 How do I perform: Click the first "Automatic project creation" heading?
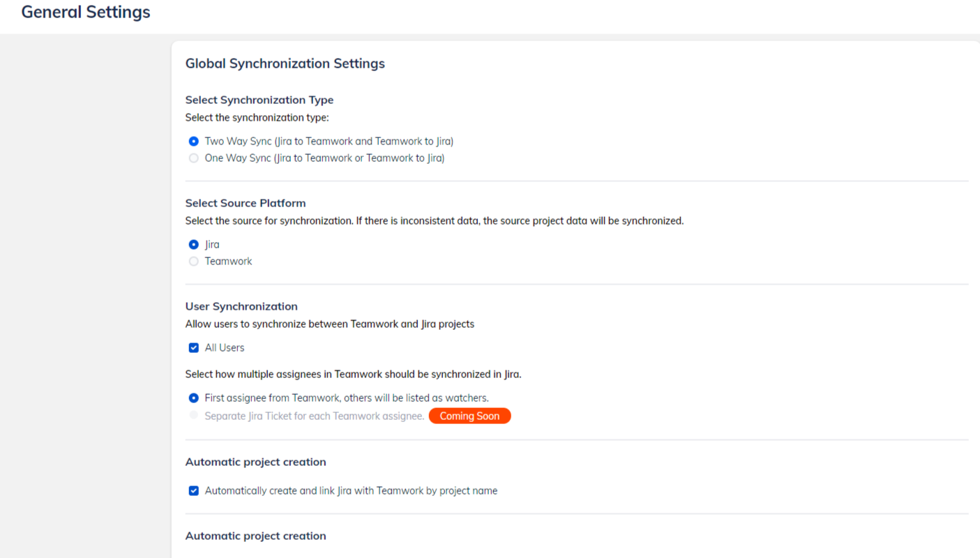(255, 462)
